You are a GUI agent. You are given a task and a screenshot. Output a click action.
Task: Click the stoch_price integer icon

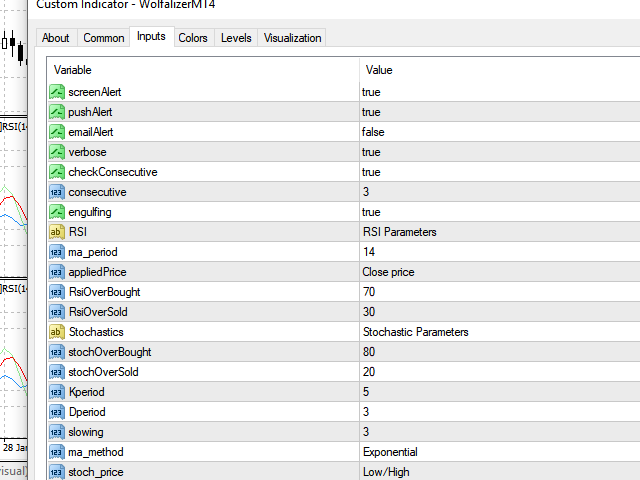(57, 472)
